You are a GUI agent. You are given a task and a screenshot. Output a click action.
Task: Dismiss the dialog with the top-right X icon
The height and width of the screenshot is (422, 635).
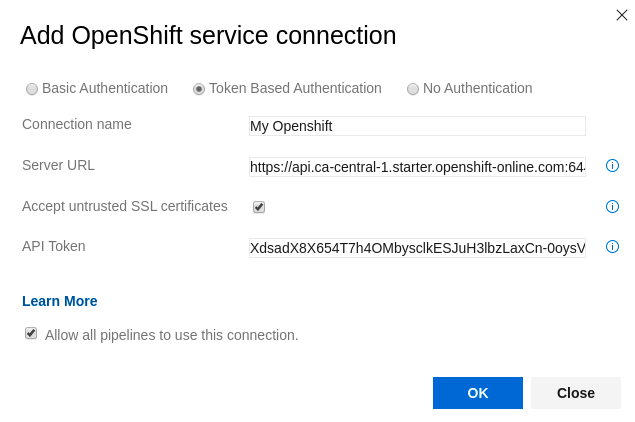pyautogui.click(x=622, y=14)
